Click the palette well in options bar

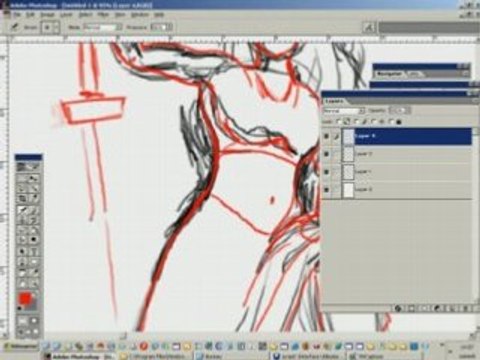point(429,27)
